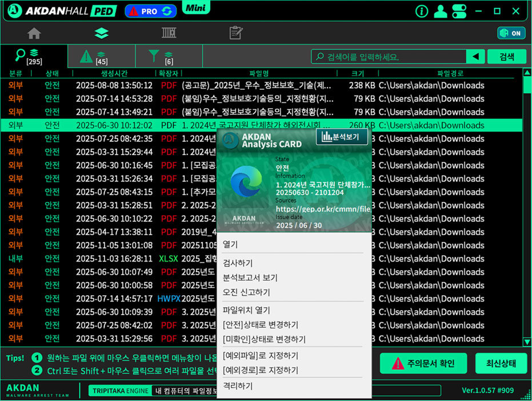Click the '분석보기' button on the card
Image resolution: width=532 pixels, height=401 pixels.
tap(342, 137)
